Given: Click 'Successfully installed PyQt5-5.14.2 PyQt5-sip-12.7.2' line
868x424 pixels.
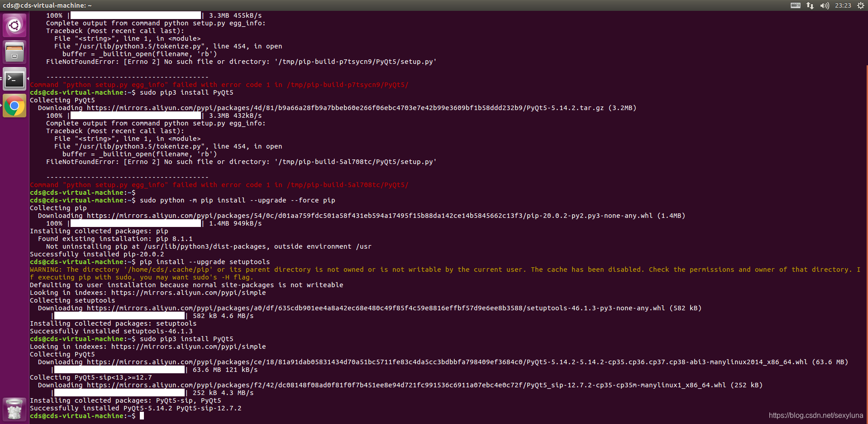Looking at the screenshot, I should coord(136,408).
